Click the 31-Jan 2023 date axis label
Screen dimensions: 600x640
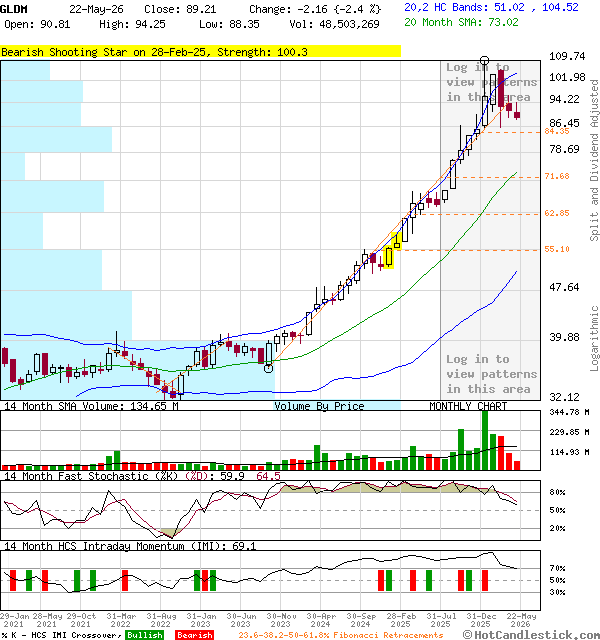(x=201, y=620)
